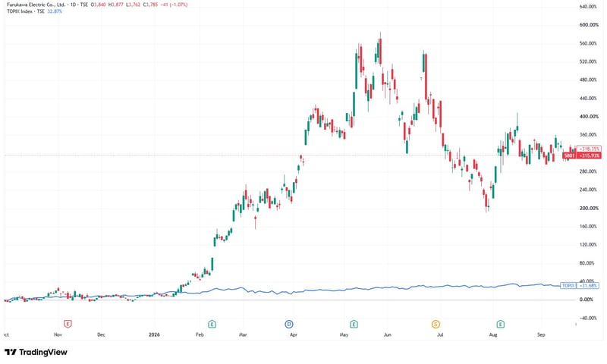Click the 360.00% axis label
Screen dimensions: 607x364
coord(588,135)
